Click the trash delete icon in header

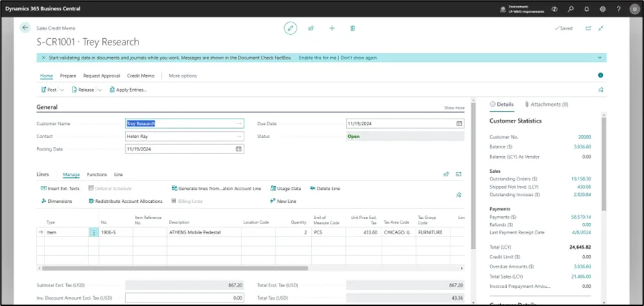[x=352, y=28]
